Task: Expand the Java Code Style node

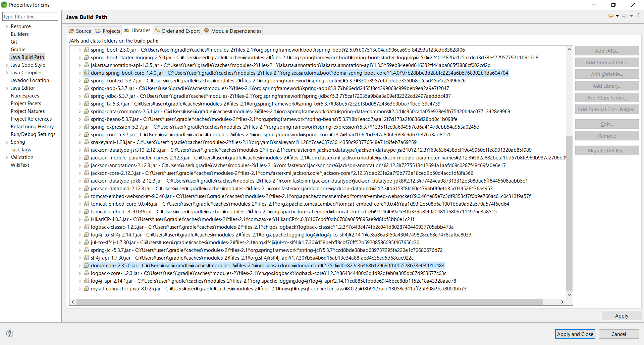Action: coord(6,65)
